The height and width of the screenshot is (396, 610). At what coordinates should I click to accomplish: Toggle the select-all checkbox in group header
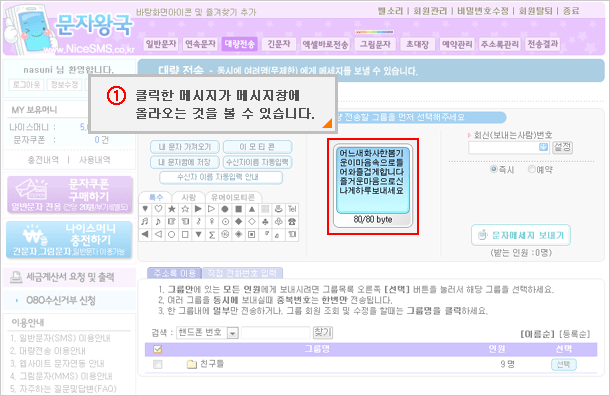point(158,349)
